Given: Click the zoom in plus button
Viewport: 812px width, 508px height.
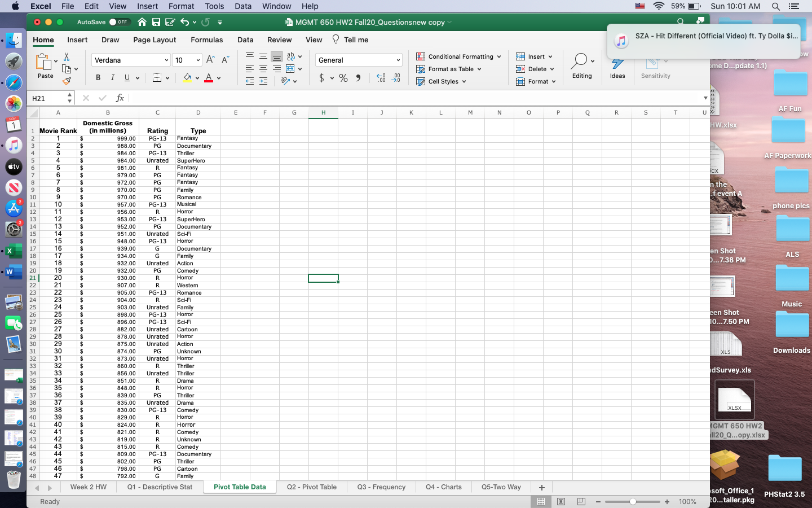Looking at the screenshot, I should [x=667, y=502].
